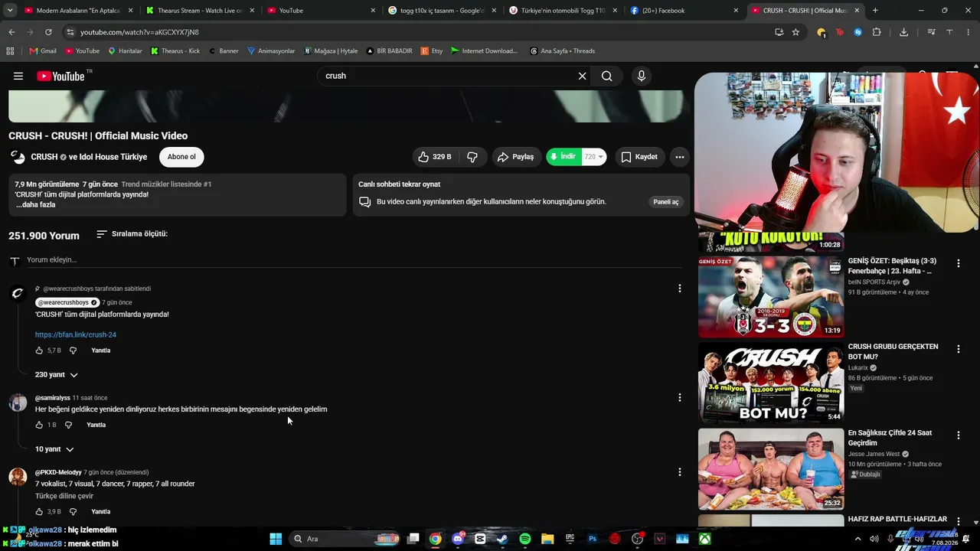The width and height of the screenshot is (980, 551).
Task: Open the browser downloads icon
Action: (x=904, y=32)
